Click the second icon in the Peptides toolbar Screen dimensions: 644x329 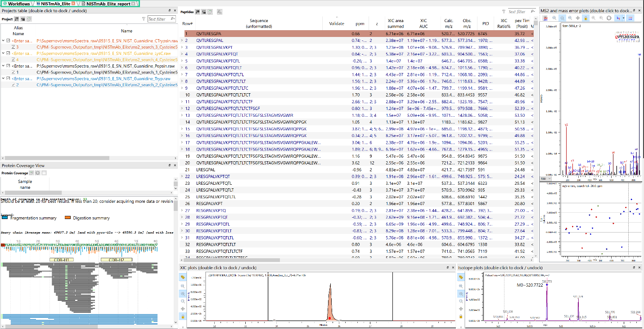(204, 12)
